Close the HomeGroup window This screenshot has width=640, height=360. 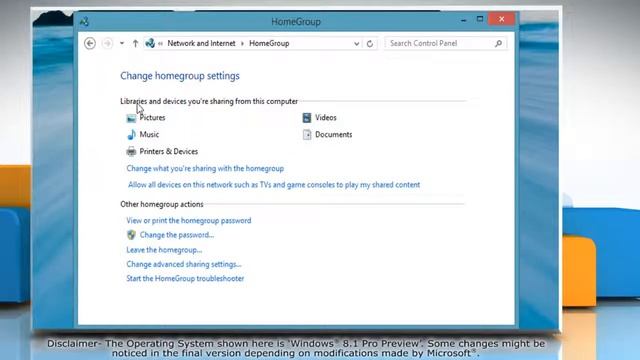pos(502,19)
